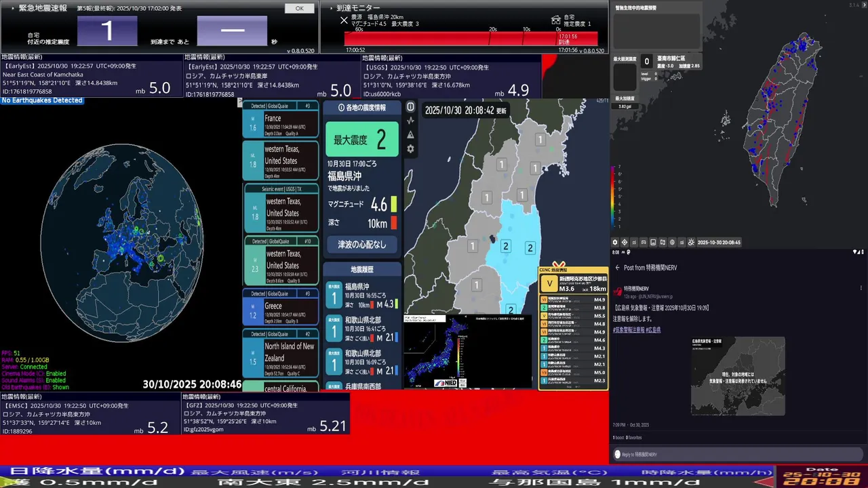
Task: Click the image icon in the Taiwan map toolbar
Action: 653,242
